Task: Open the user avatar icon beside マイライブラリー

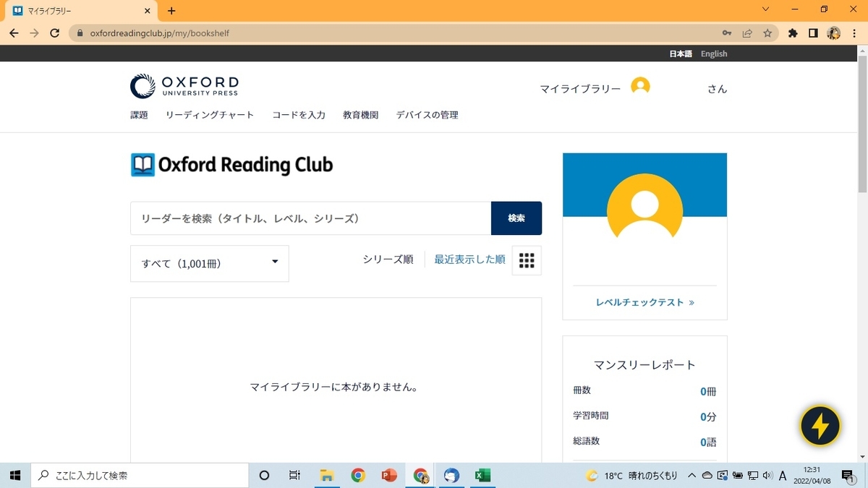Action: point(640,86)
